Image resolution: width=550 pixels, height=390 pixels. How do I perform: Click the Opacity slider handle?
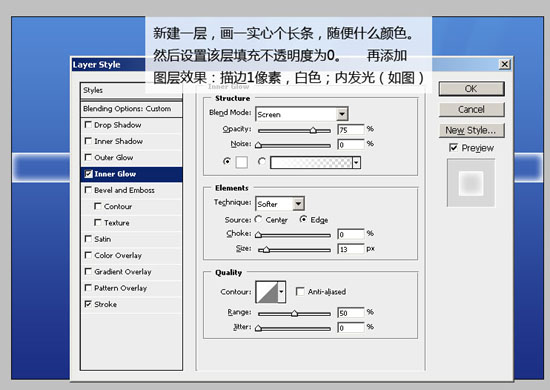(x=313, y=130)
